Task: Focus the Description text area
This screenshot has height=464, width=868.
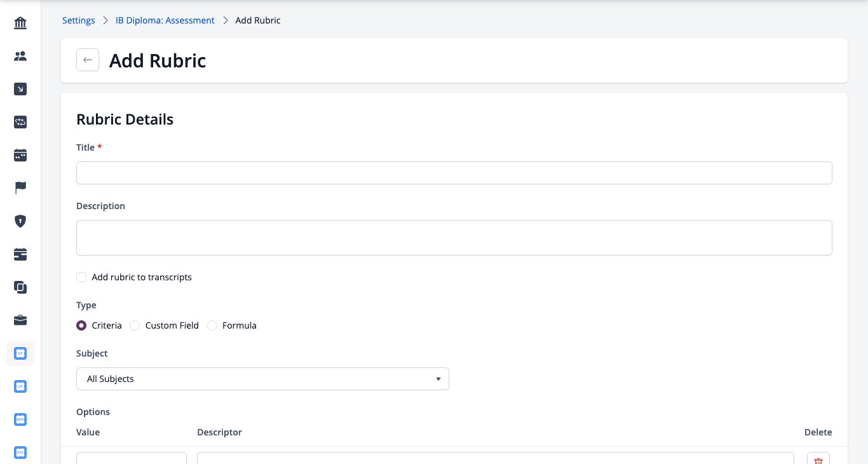Action: tap(454, 238)
